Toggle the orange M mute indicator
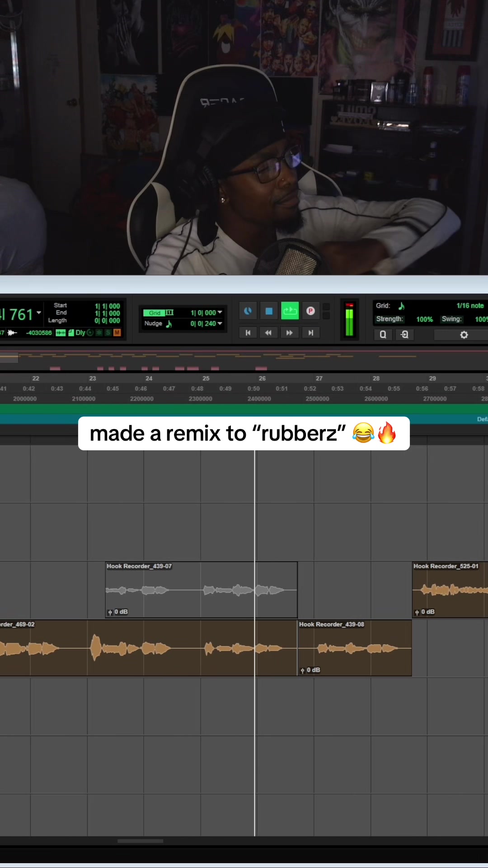 pyautogui.click(x=117, y=333)
